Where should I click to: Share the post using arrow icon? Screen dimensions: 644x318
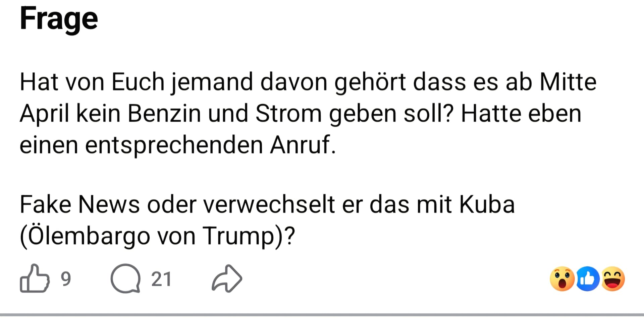227,278
